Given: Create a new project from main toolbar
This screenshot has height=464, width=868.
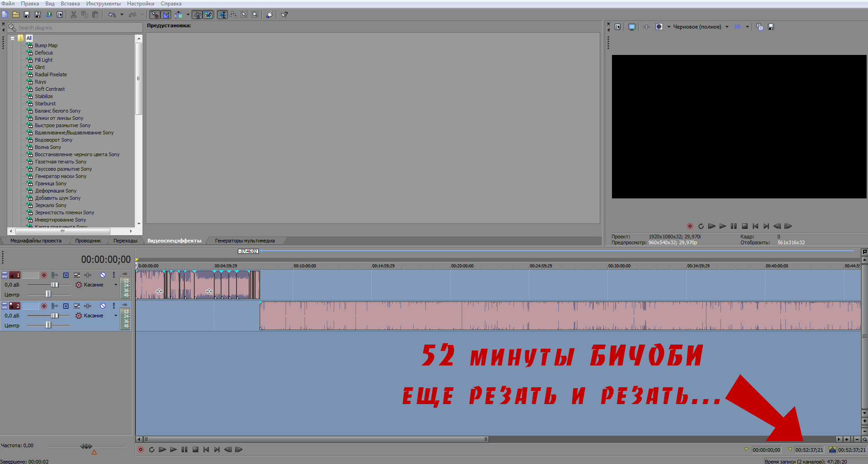Looking at the screenshot, I should pyautogui.click(x=5, y=15).
